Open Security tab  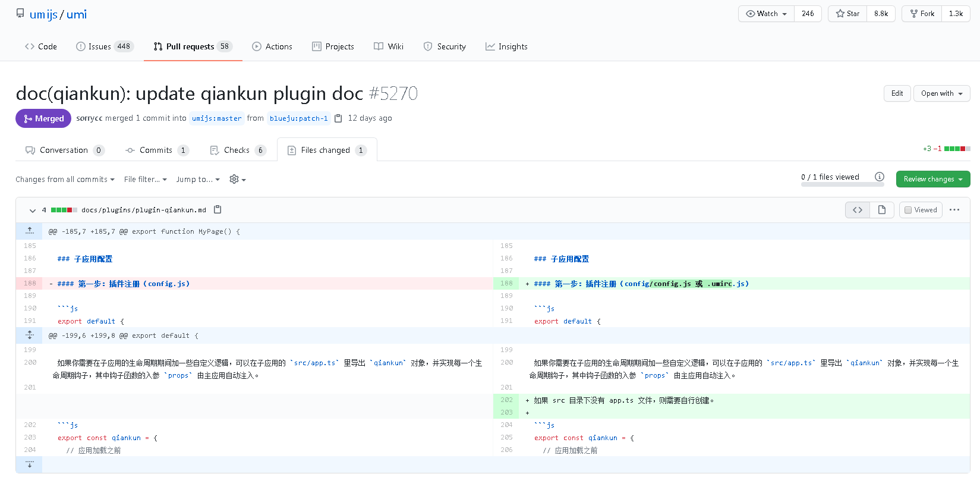pos(445,46)
